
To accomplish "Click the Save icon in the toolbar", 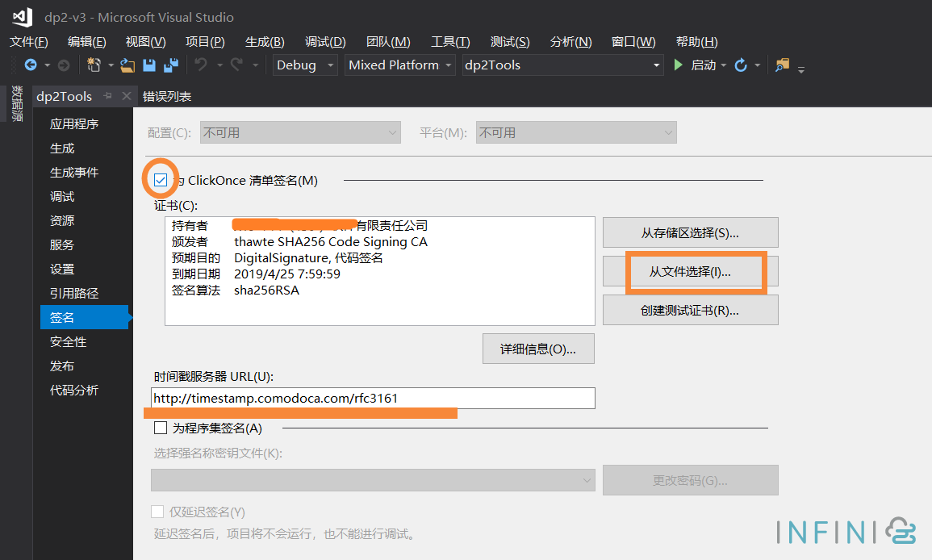I will pyautogui.click(x=150, y=66).
